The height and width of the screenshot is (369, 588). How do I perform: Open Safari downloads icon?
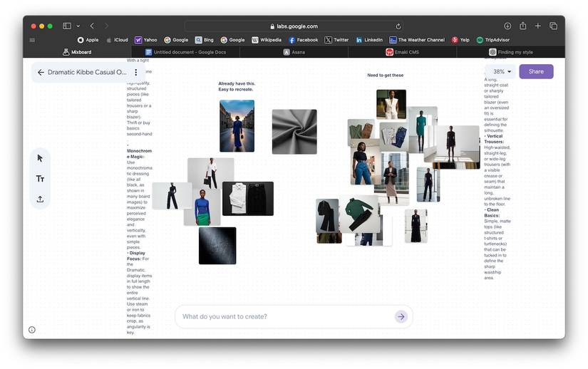coord(507,26)
